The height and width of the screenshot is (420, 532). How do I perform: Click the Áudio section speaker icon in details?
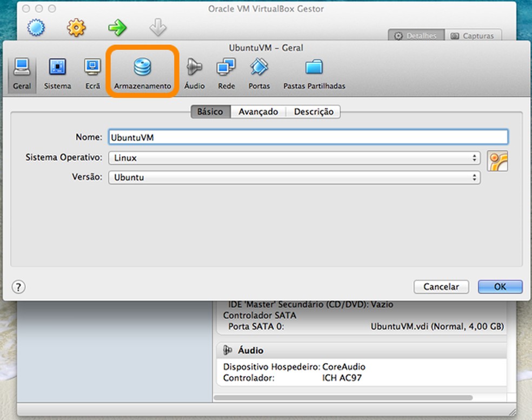tap(228, 350)
